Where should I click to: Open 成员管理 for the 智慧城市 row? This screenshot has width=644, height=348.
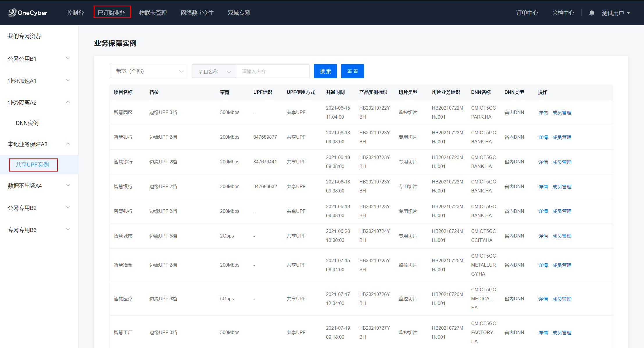[x=561, y=236]
